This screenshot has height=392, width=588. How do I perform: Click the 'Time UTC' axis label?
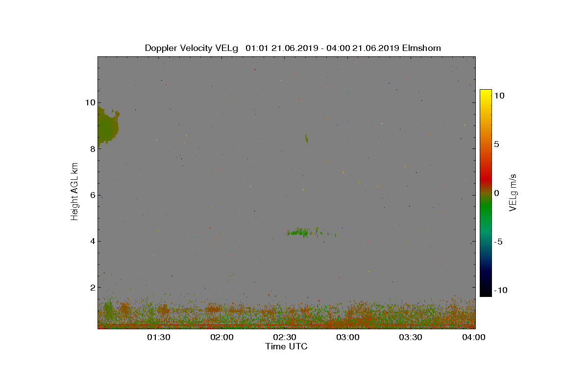pyautogui.click(x=286, y=346)
